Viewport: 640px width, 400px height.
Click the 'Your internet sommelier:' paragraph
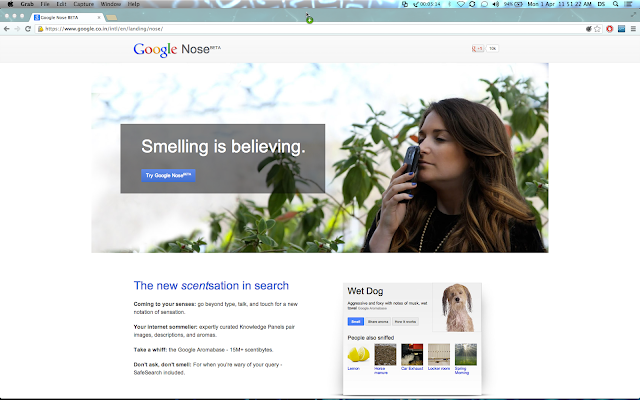coord(214,331)
